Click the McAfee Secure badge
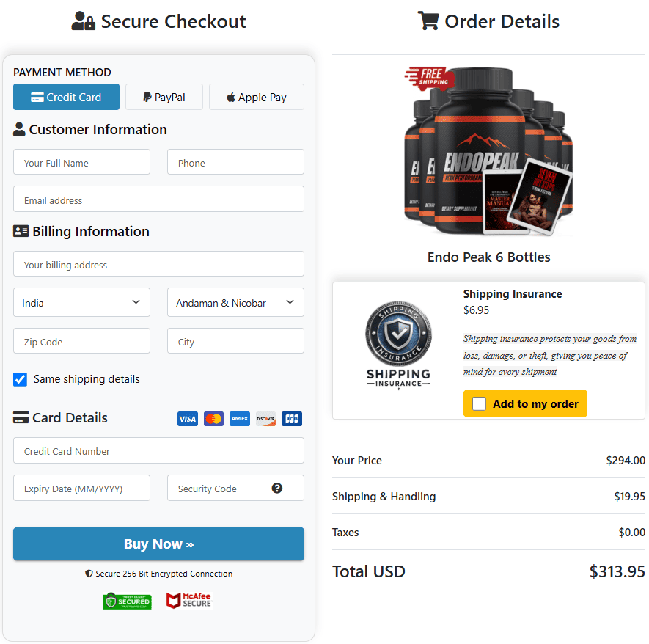 pyautogui.click(x=188, y=600)
